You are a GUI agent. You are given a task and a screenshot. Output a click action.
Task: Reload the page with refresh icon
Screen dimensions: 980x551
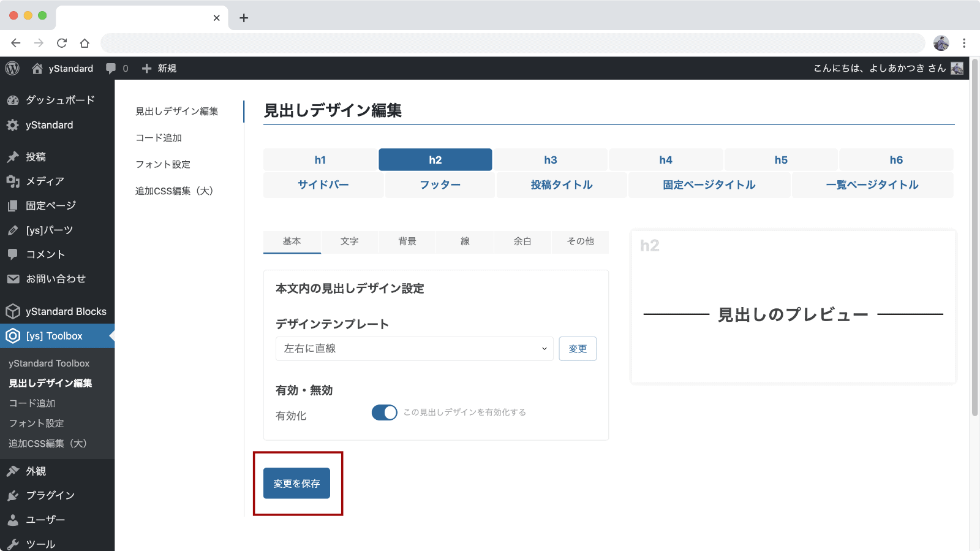click(62, 43)
